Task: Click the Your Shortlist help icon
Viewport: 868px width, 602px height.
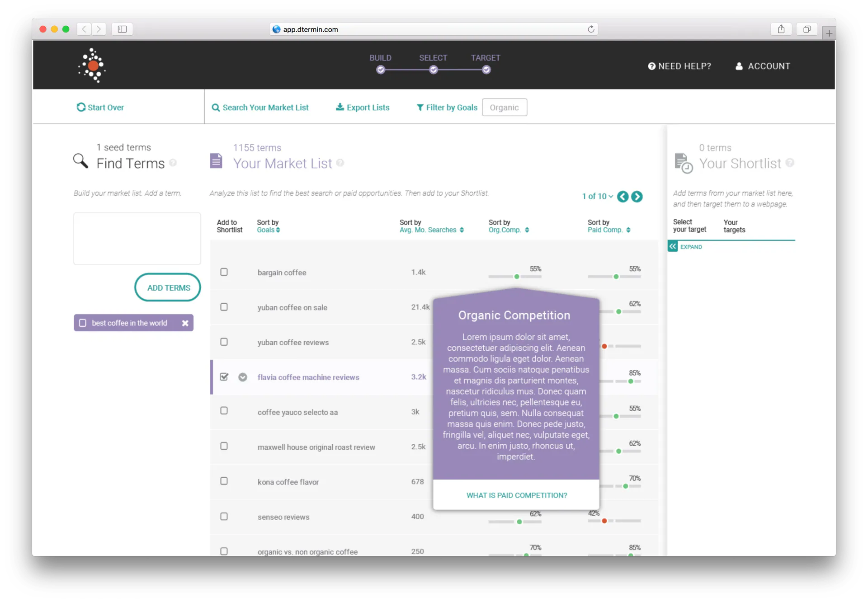Action: coord(790,163)
